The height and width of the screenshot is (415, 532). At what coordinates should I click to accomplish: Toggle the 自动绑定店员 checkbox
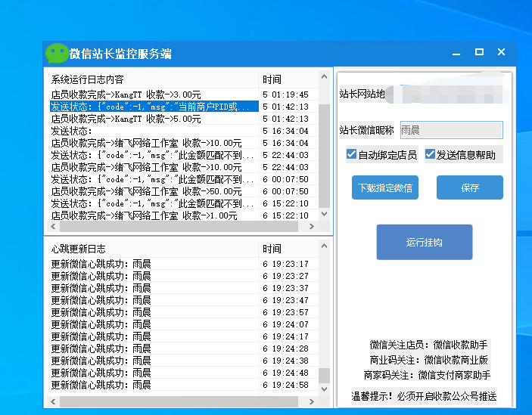[351, 154]
